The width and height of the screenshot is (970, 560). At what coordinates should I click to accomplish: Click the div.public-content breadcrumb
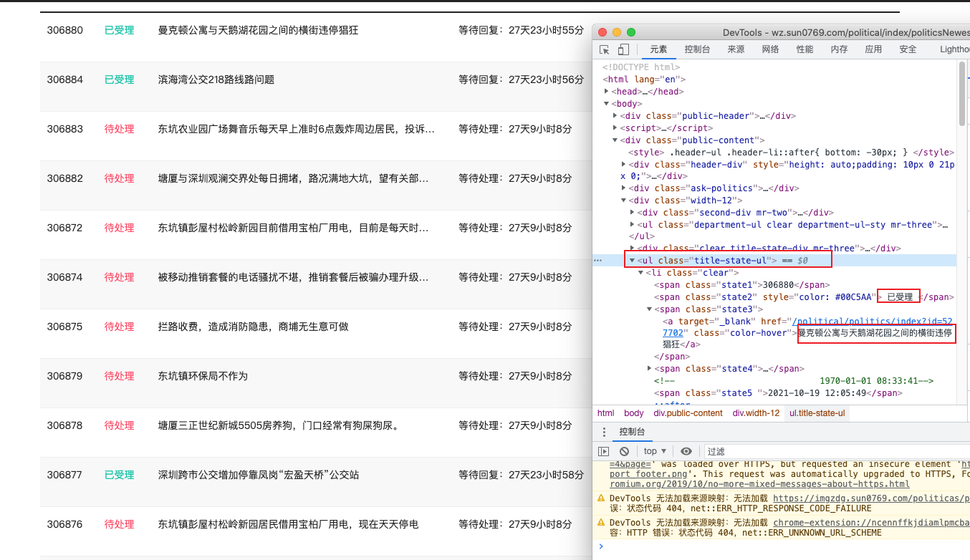[688, 413]
